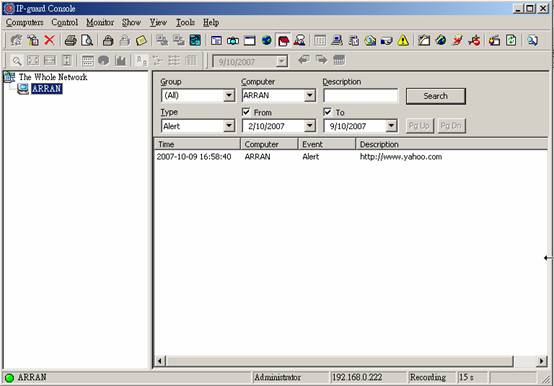Image resolution: width=554 pixels, height=386 pixels.
Task: Open the Show menu
Action: [x=131, y=22]
